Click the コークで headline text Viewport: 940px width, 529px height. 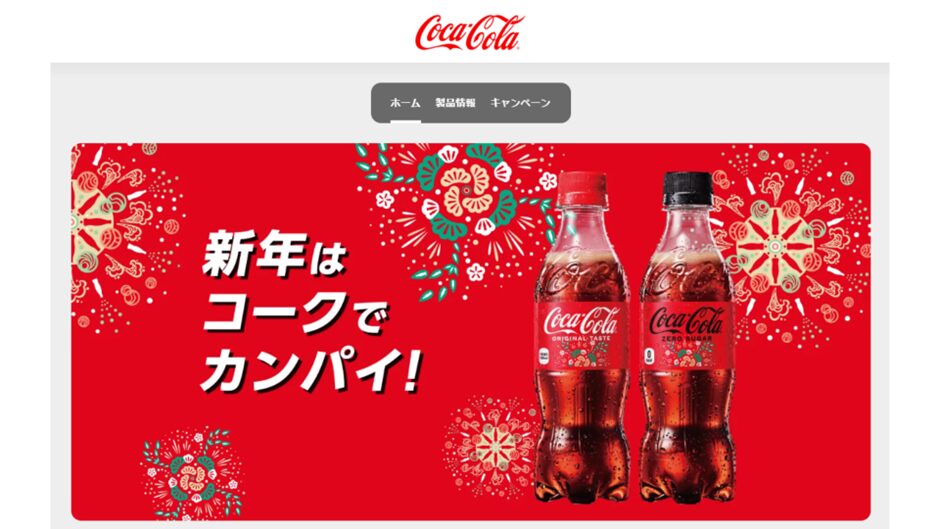click(295, 313)
